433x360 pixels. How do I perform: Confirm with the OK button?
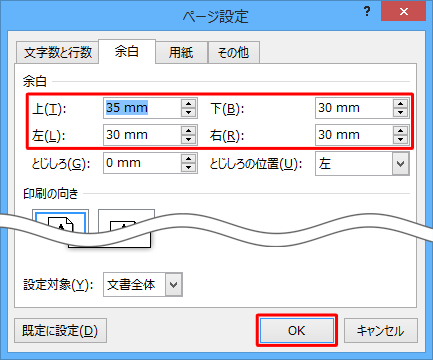297,331
